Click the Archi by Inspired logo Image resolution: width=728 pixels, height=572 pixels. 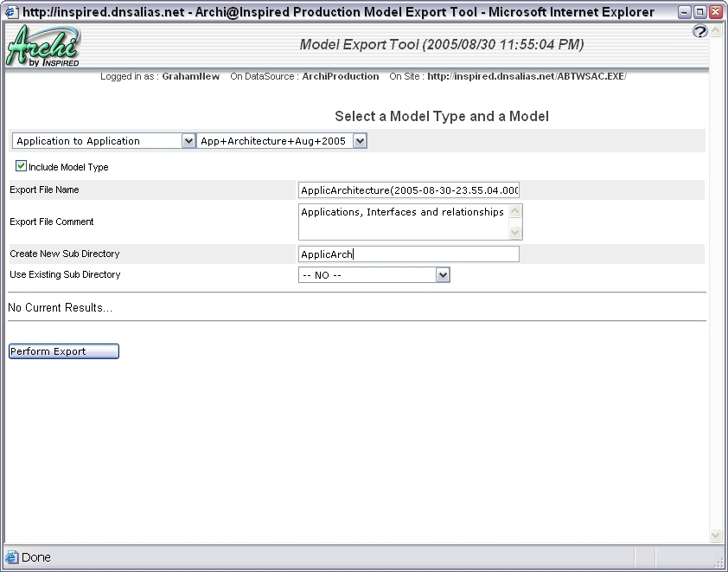pyautogui.click(x=43, y=46)
